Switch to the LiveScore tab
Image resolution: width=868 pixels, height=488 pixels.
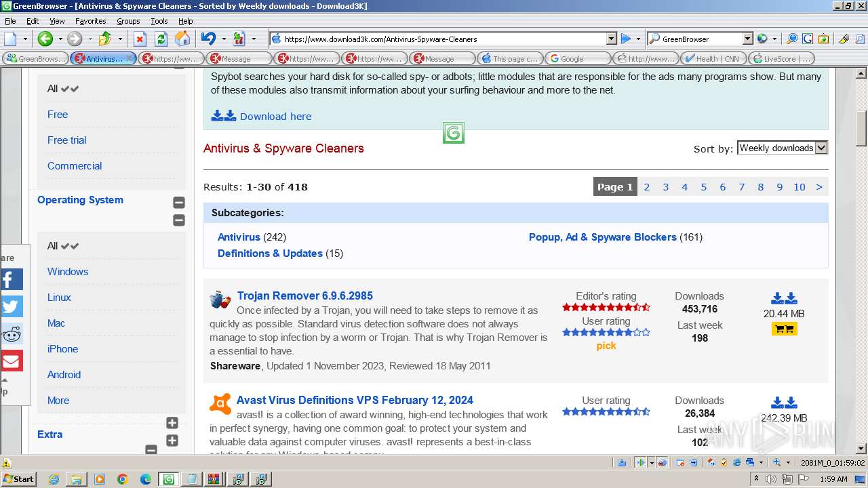781,58
